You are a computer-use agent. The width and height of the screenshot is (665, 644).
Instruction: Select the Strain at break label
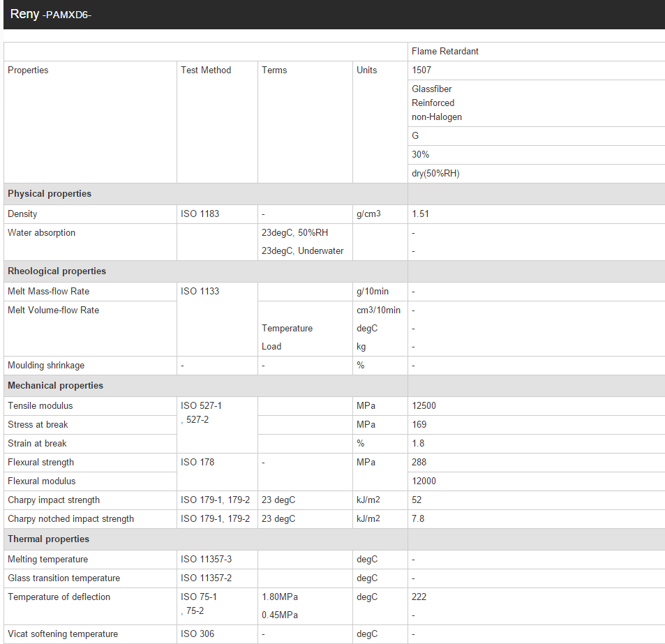click(x=37, y=444)
